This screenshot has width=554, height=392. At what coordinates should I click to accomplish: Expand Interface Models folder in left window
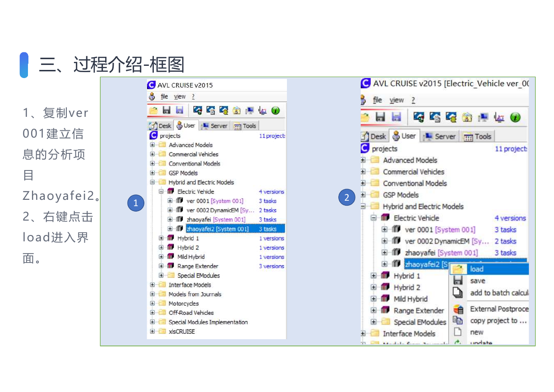pos(152,285)
